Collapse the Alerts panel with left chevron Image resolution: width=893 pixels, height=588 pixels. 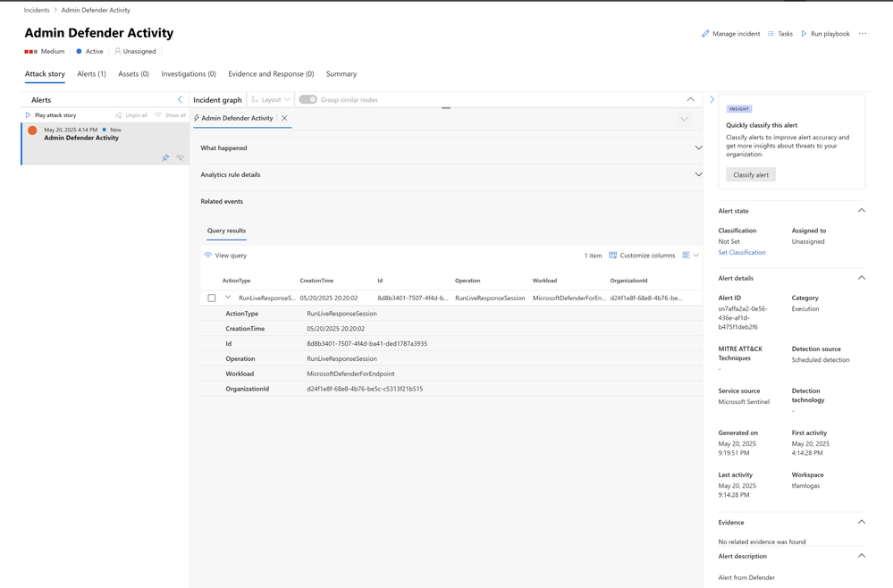180,99
